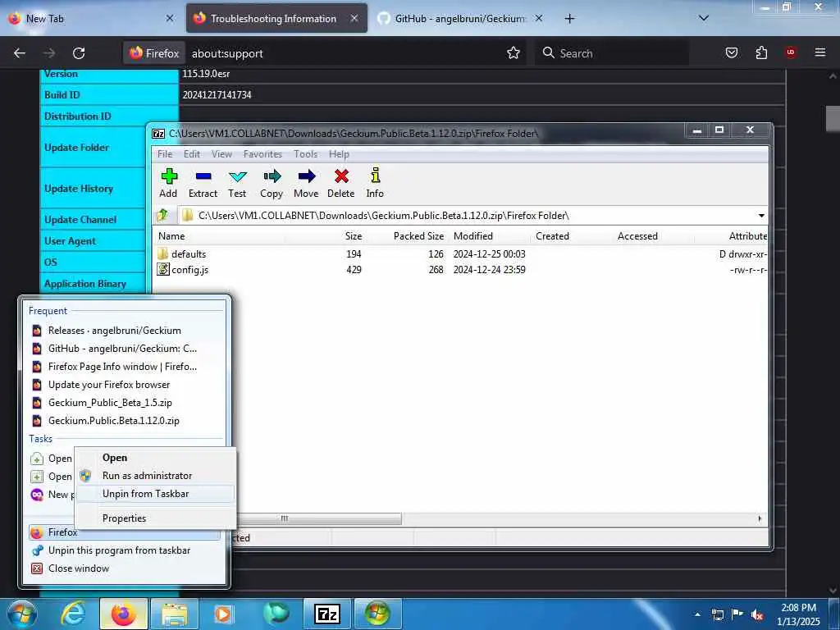Open Firefox Page Info window jump list entry
The width and height of the screenshot is (840, 630).
(125, 367)
